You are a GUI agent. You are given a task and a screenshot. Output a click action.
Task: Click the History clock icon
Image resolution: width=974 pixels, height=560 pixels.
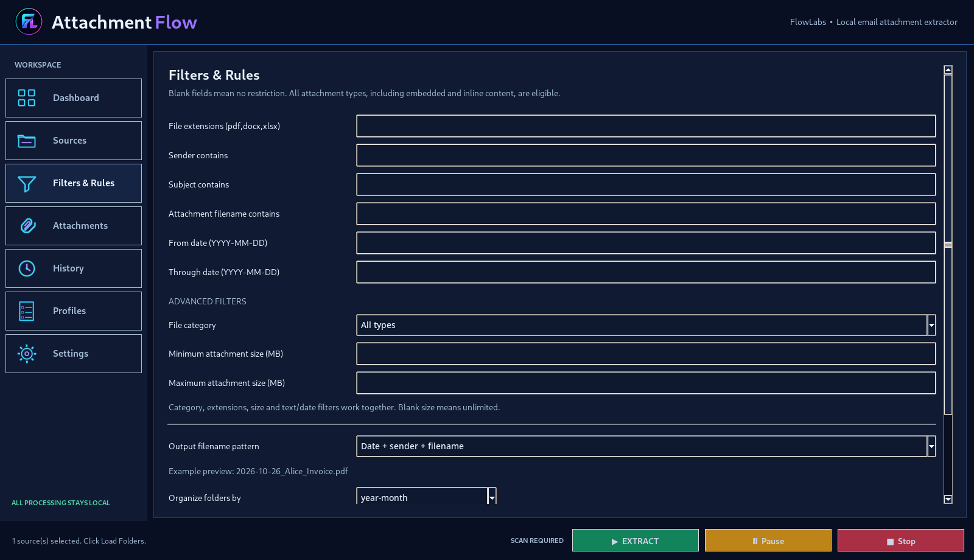pyautogui.click(x=27, y=268)
